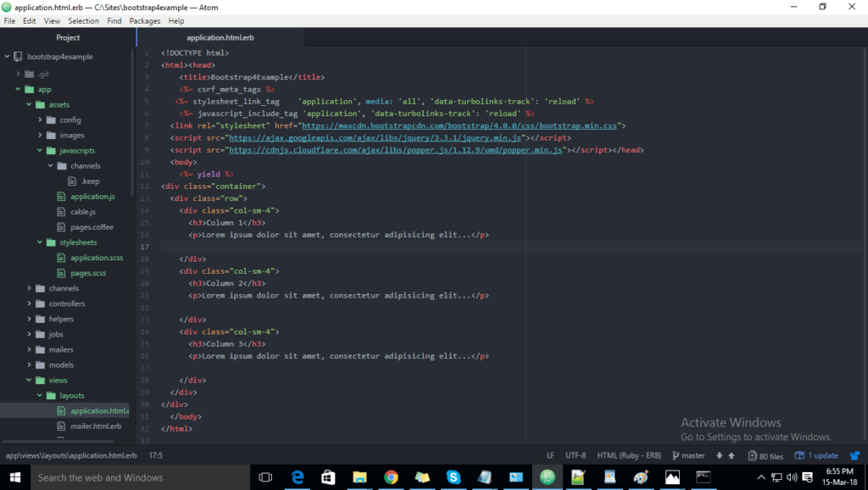Open Task View on taskbar
The height and width of the screenshot is (490, 868).
pyautogui.click(x=265, y=477)
